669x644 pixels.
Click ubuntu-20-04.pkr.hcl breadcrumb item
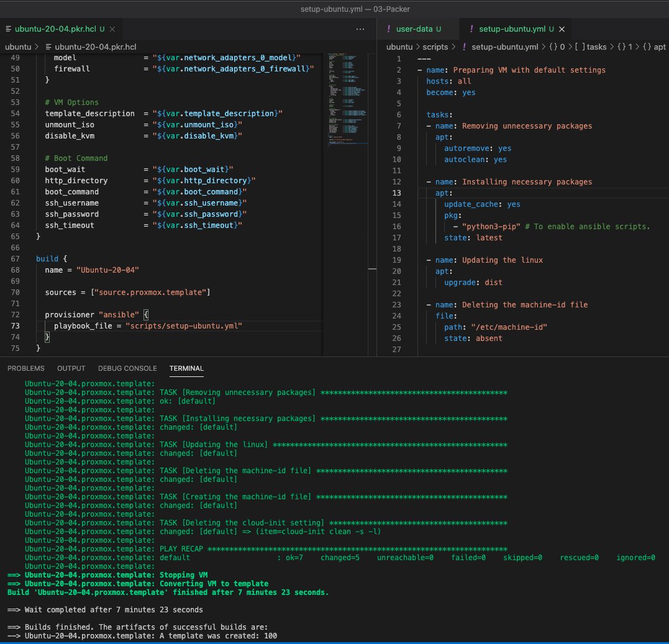pos(91,47)
